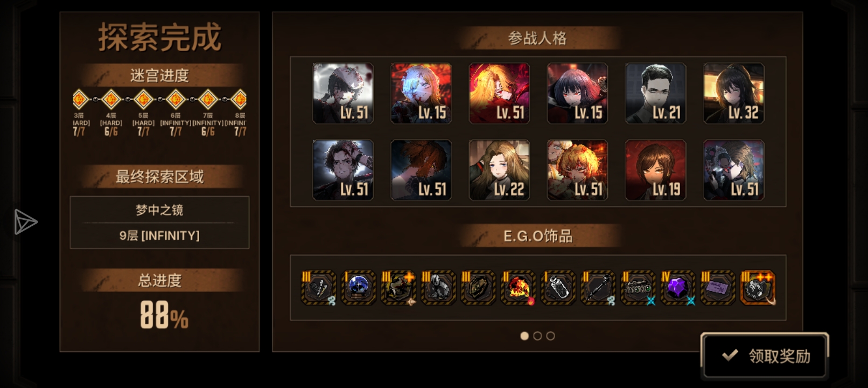Select the purple gem E.G.O gift

pyautogui.click(x=677, y=287)
